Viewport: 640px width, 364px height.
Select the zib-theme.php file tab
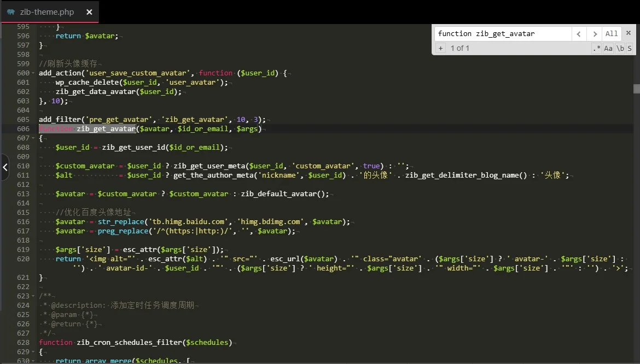tap(50, 12)
